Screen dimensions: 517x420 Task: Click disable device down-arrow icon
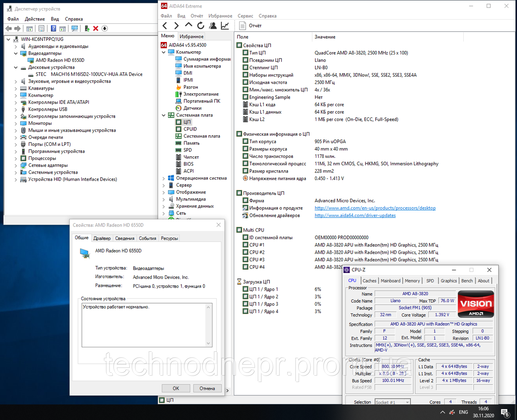(x=105, y=29)
